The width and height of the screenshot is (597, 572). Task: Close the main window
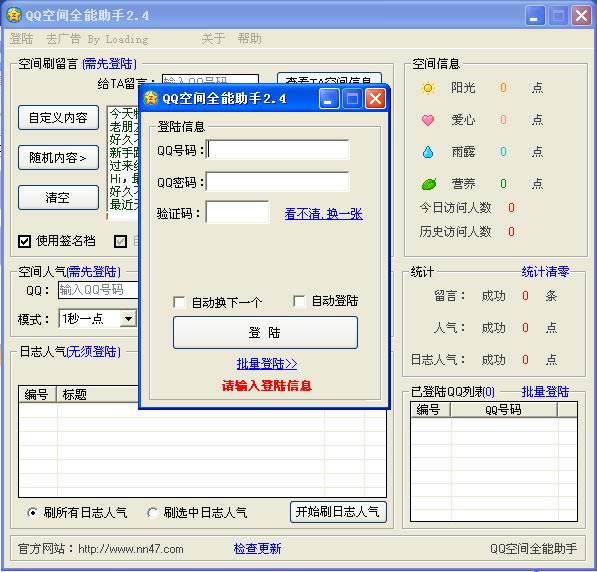pyautogui.click(x=581, y=16)
